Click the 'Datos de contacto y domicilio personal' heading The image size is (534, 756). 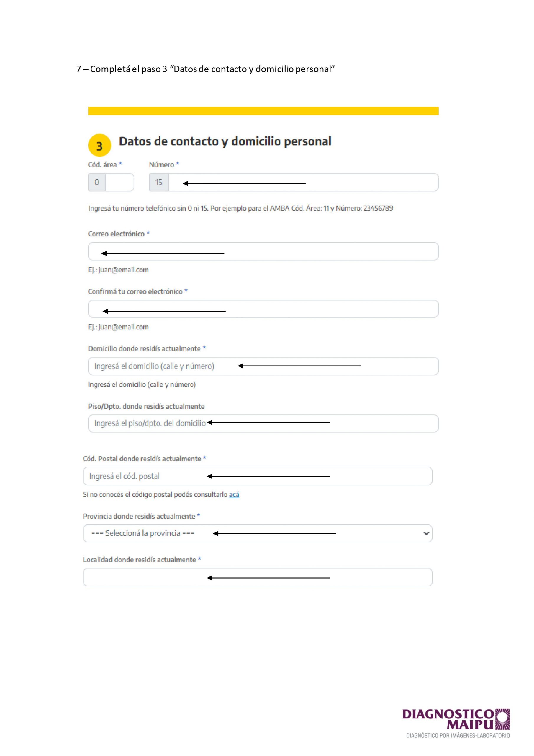point(225,141)
